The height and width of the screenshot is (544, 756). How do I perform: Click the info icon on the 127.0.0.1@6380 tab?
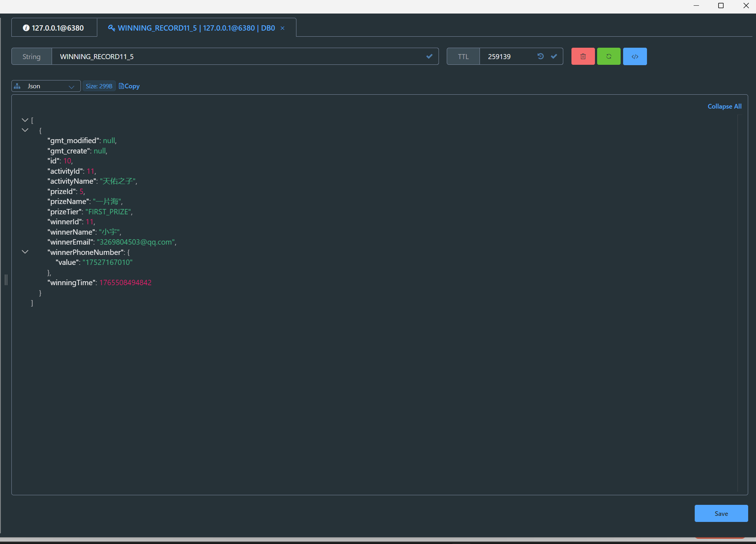point(26,28)
